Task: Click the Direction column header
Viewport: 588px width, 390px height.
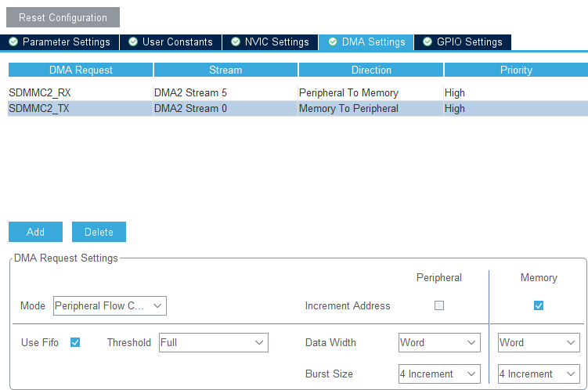Action: 371,70
